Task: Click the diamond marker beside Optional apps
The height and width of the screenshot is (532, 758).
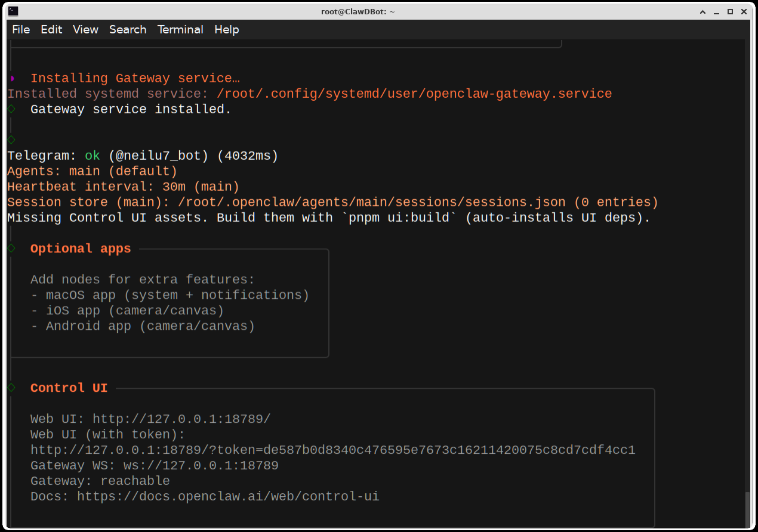Action: pos(11,249)
